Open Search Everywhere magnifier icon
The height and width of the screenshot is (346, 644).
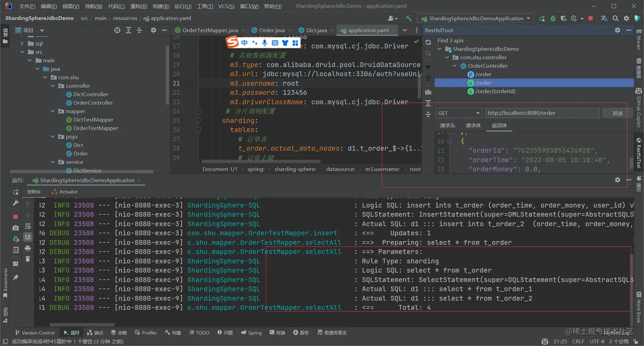[615, 18]
